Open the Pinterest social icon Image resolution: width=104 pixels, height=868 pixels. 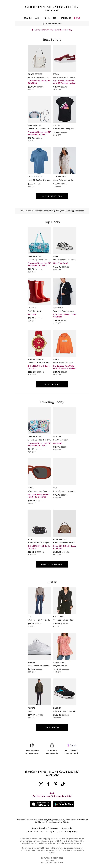tap(56, 784)
